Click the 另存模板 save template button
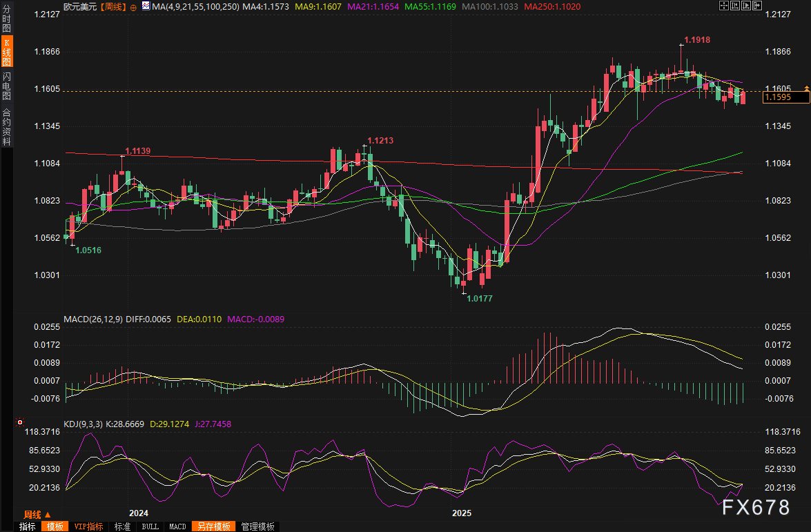Image resolution: width=811 pixels, height=532 pixels. (213, 526)
